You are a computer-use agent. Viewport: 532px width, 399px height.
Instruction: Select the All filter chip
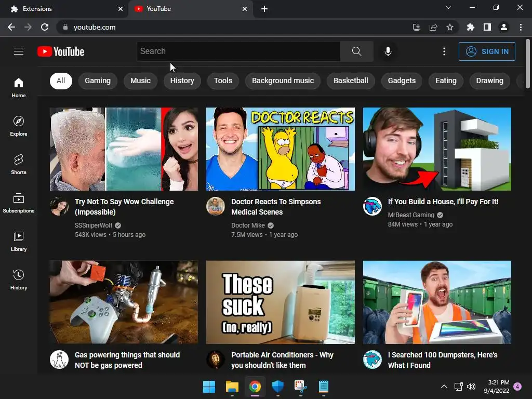pos(61,81)
